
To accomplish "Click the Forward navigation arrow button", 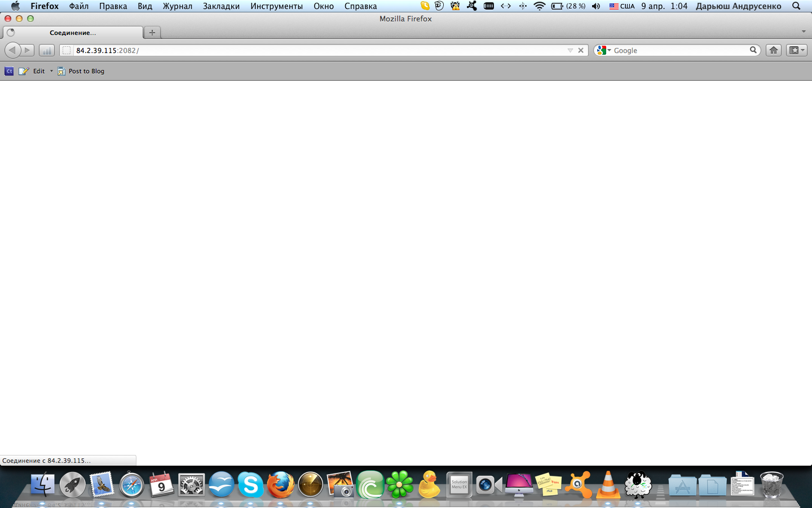I will (28, 50).
